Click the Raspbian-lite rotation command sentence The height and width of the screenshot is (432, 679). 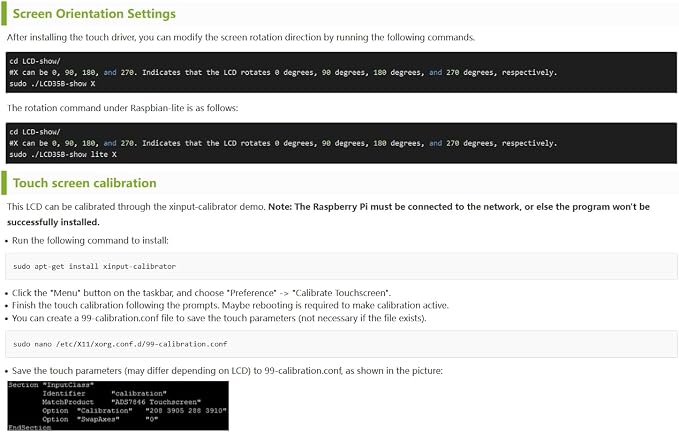click(x=123, y=108)
